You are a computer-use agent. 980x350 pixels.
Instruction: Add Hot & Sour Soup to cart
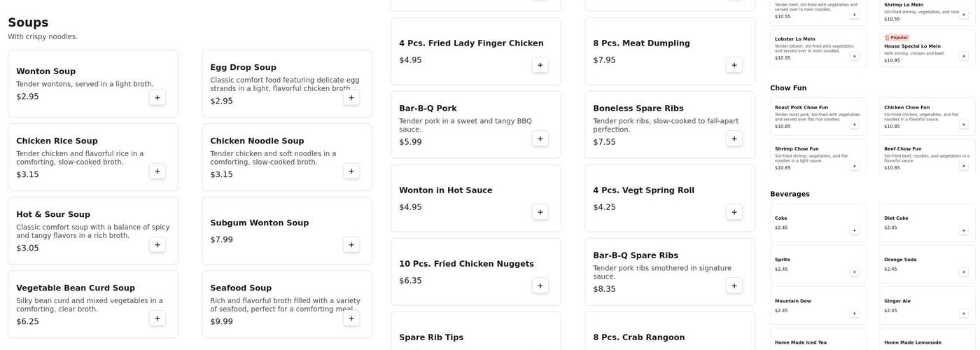click(x=157, y=245)
